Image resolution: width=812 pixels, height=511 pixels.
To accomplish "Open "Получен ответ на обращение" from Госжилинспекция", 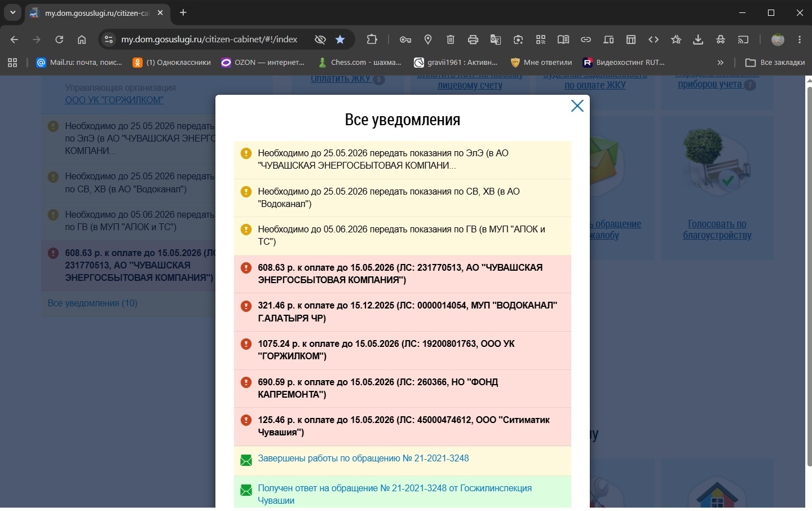I will point(395,495).
